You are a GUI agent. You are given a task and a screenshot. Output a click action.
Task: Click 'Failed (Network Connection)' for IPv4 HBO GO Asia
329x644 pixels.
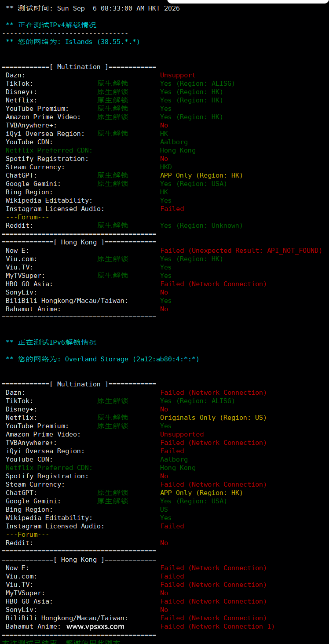213,284
